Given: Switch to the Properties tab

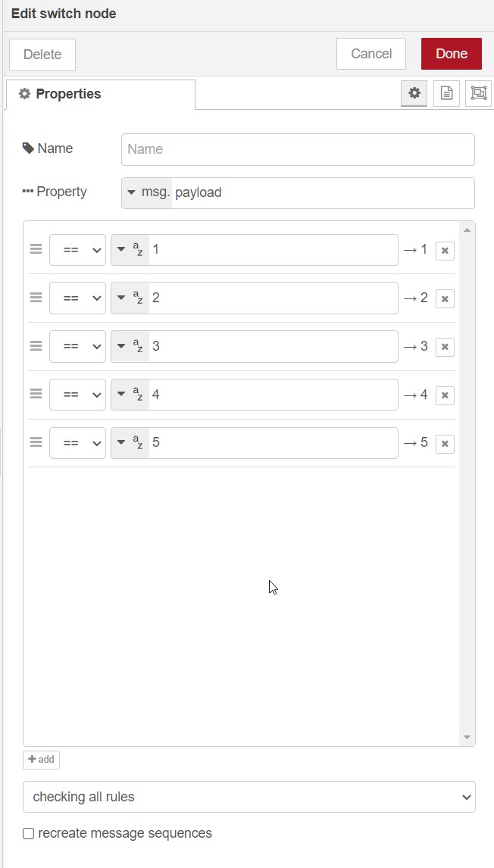Looking at the screenshot, I should [61, 94].
